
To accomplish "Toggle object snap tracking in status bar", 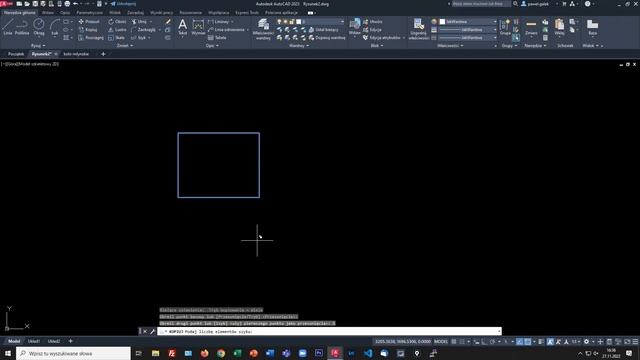I will point(519,342).
